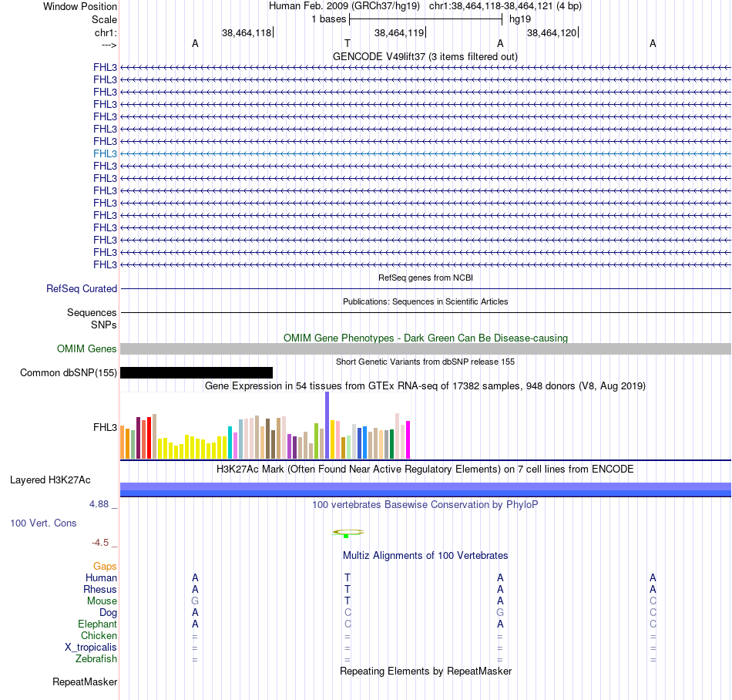This screenshot has width=732, height=700.
Task: Click the magenta last bar in the GTEx chart
Action: click(408, 440)
